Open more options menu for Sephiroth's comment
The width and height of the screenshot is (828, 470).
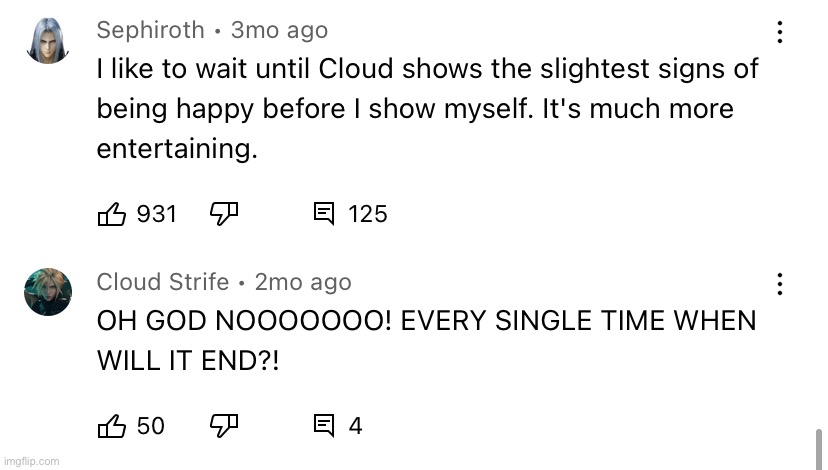point(780,32)
